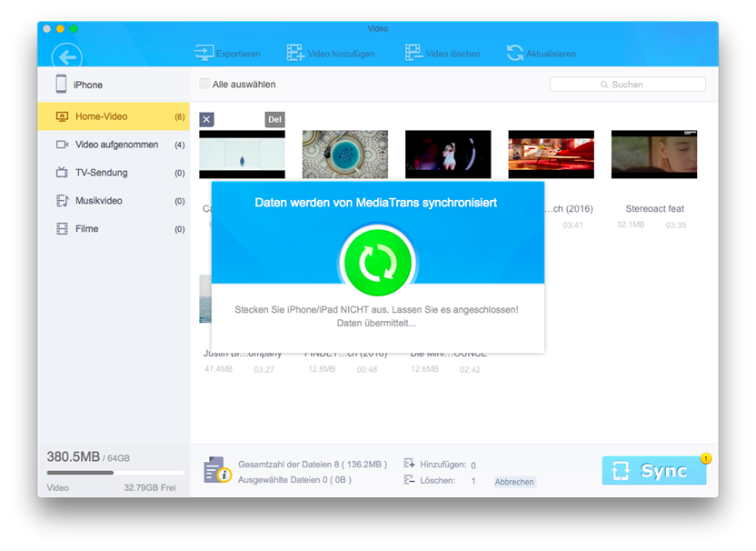756x551 pixels.
Task: Open the Video aufgenommen category
Action: coord(114,145)
